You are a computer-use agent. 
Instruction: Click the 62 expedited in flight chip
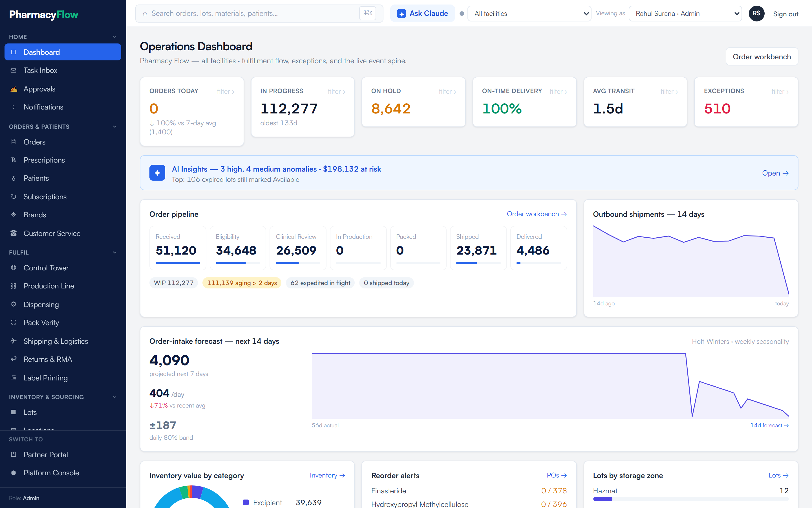click(x=320, y=283)
